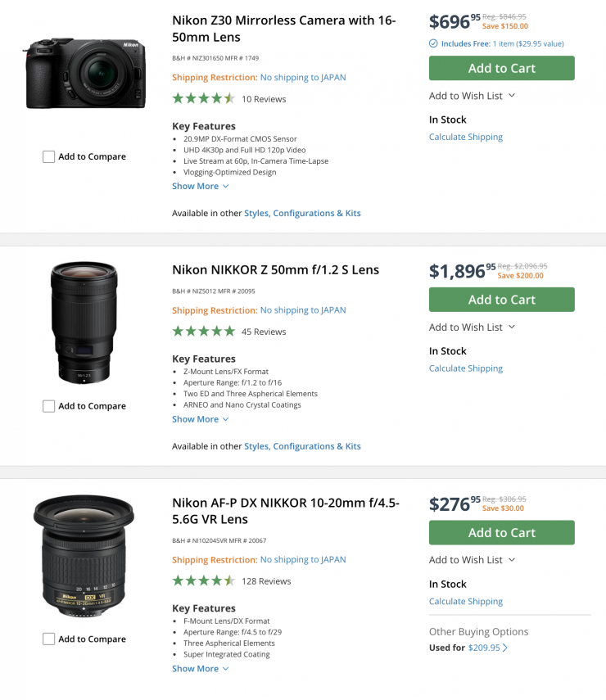Check Add to Compare for AF-P DX 10-20mm
This screenshot has height=700, width=606.
[49, 639]
